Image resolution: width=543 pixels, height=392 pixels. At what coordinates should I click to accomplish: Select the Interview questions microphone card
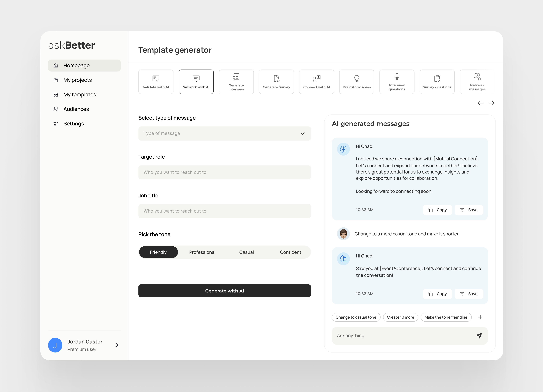click(397, 82)
